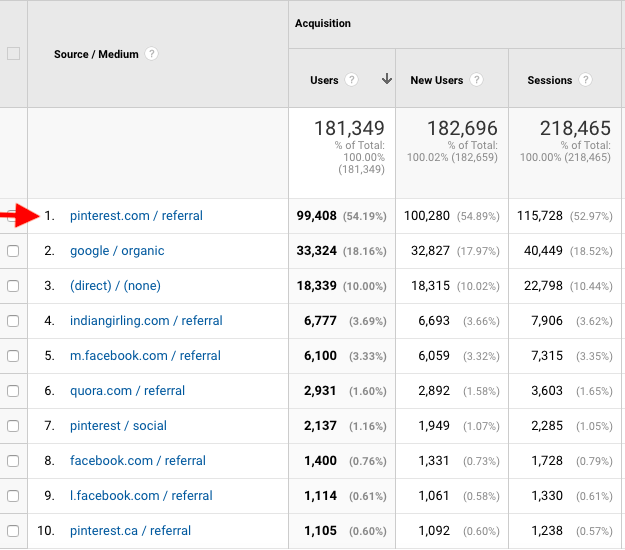Click New Users value 1,949

point(434,426)
